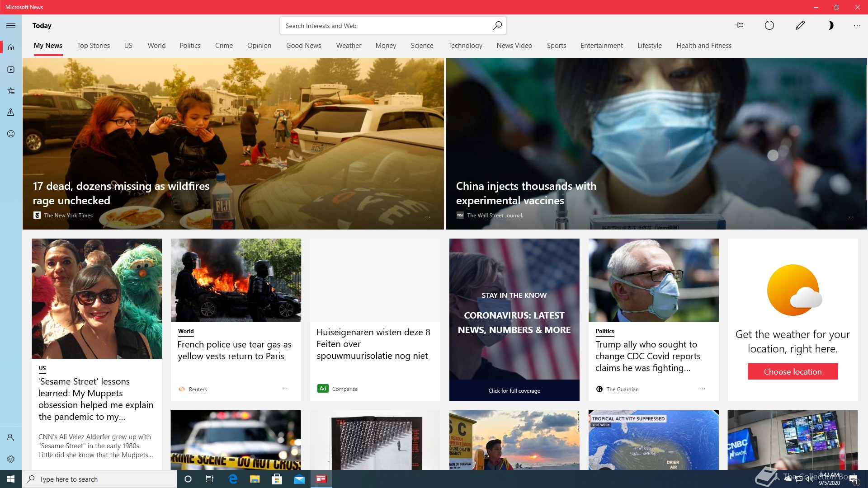Open the Settings gear in sidebar

click(11, 459)
